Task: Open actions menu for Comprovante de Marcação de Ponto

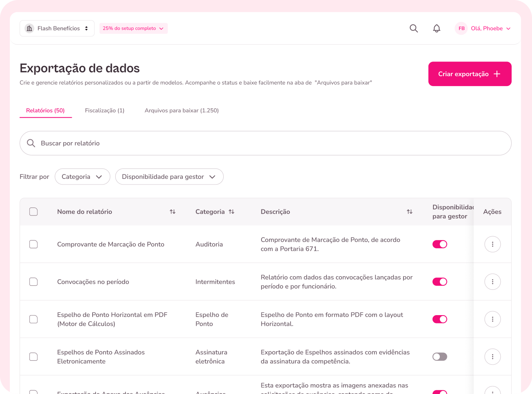Action: pyautogui.click(x=492, y=244)
